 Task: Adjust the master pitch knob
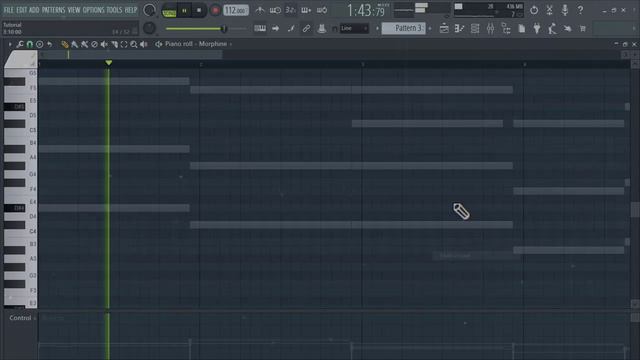[149, 28]
